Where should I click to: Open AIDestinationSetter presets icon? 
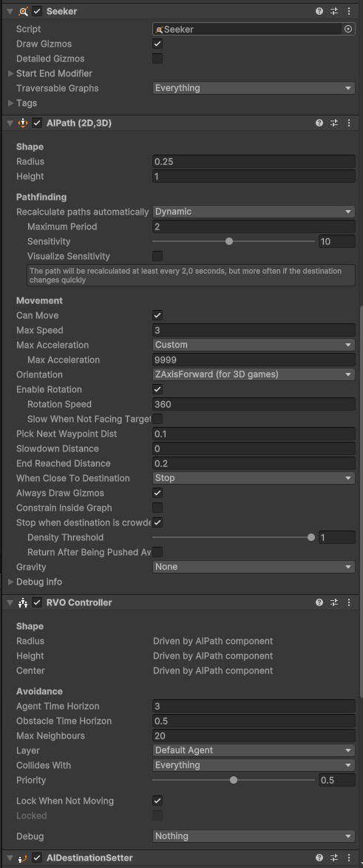point(334,858)
